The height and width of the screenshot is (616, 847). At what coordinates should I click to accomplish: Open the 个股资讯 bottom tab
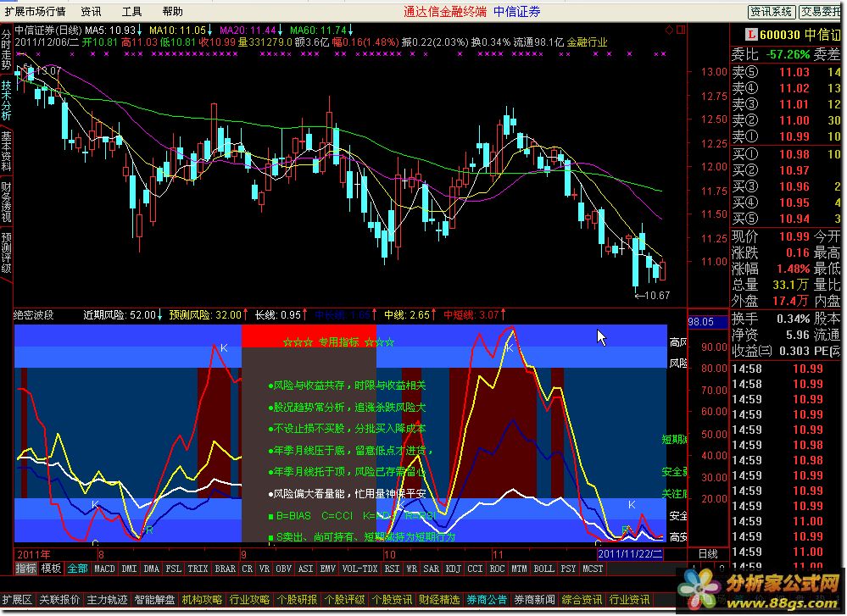coord(393,600)
